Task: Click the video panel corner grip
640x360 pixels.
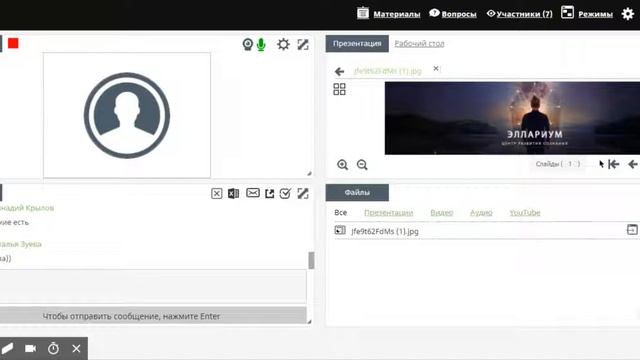Action: click(x=309, y=173)
